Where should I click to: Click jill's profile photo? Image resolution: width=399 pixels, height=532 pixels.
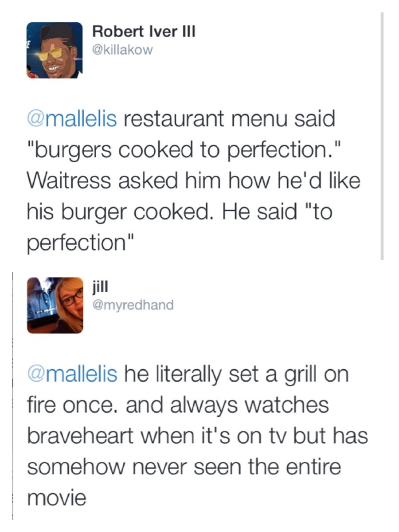click(x=55, y=305)
